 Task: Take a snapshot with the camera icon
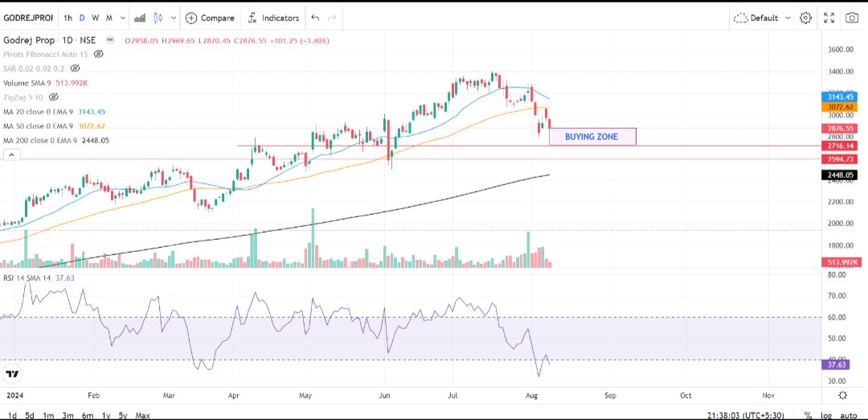(x=852, y=18)
